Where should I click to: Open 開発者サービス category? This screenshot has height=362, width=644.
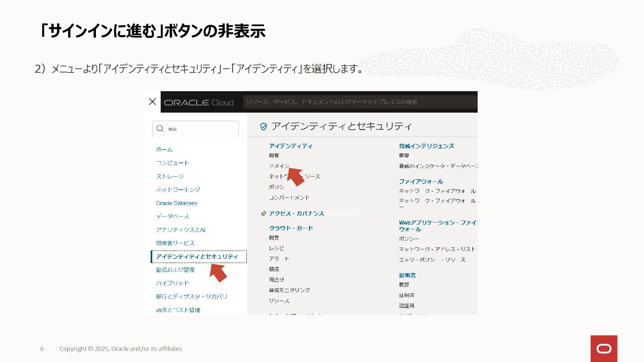coord(175,243)
